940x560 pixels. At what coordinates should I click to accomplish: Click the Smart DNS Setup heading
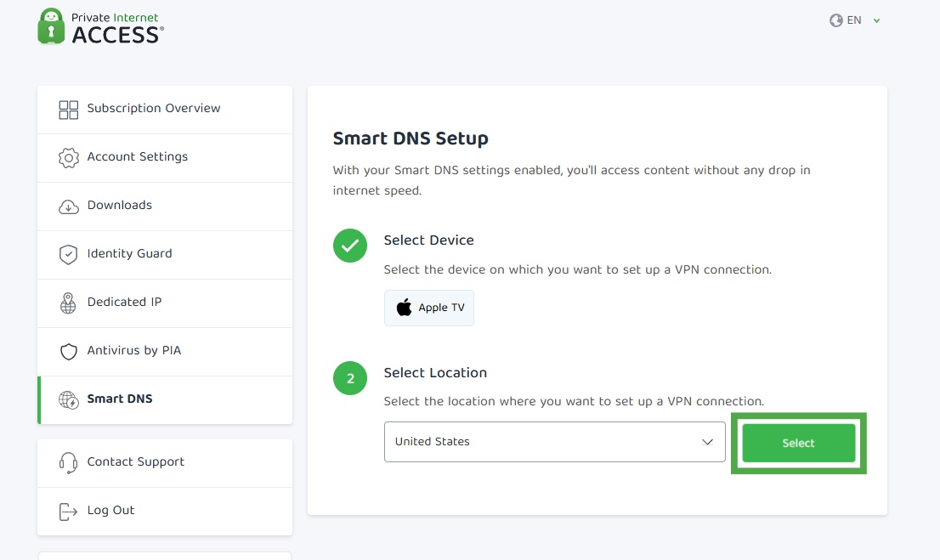pos(411,139)
